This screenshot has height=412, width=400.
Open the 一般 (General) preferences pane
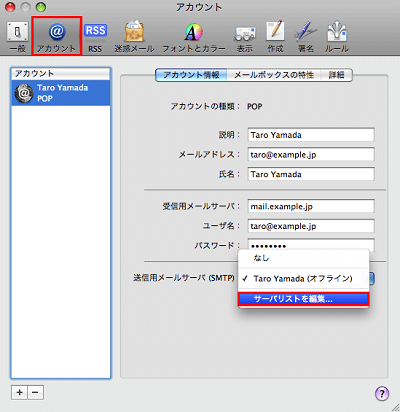(x=17, y=37)
